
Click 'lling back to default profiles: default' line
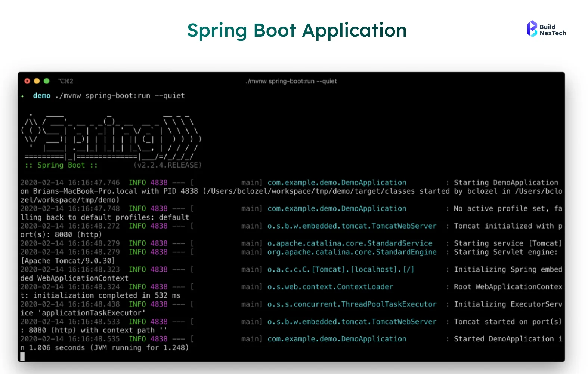click(x=105, y=217)
